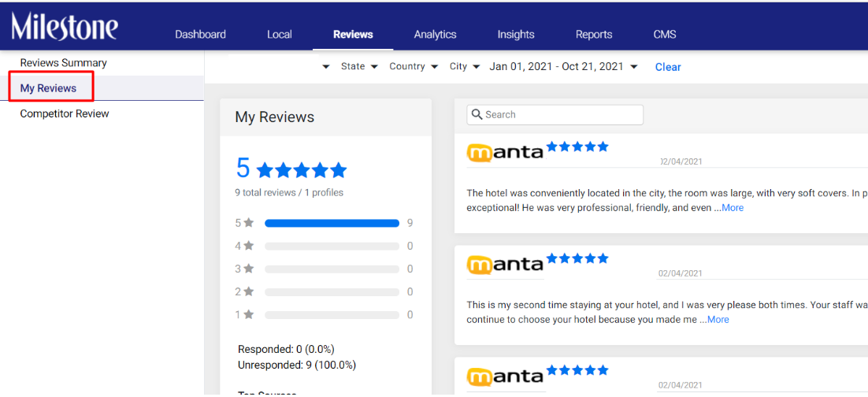
Task: Click the 4-star rating bar
Action: 332,246
